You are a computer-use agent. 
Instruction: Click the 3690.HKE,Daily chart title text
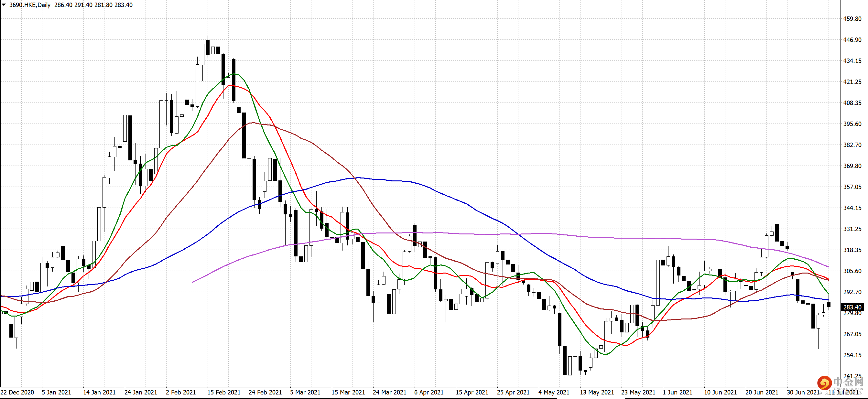click(x=30, y=5)
